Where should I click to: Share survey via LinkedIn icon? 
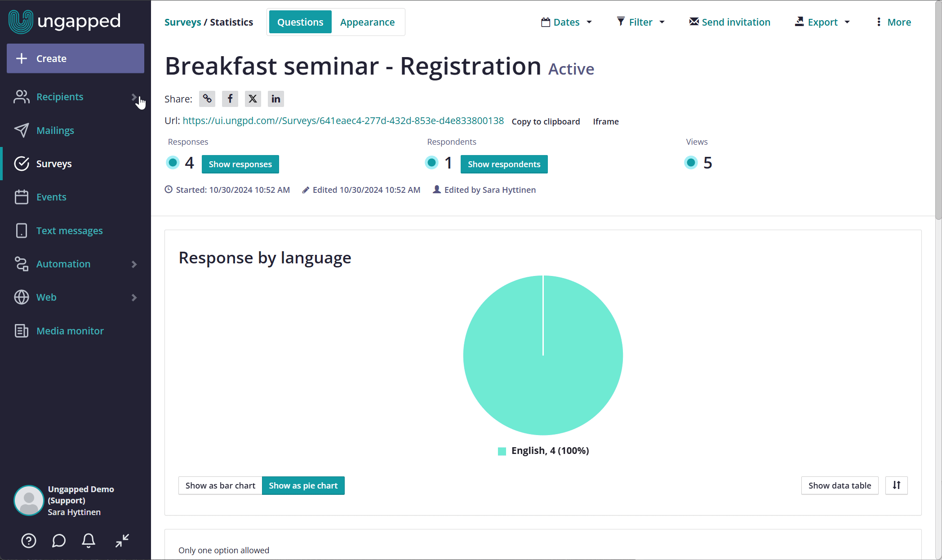click(x=276, y=99)
